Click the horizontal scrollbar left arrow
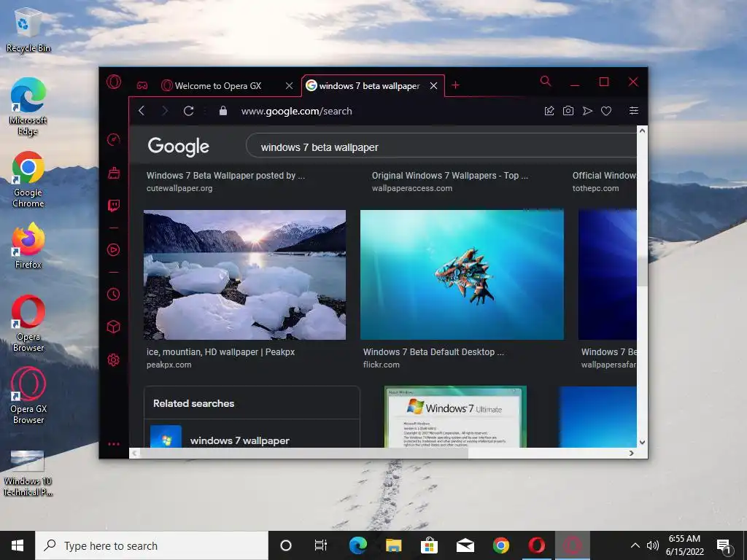 pos(135,454)
